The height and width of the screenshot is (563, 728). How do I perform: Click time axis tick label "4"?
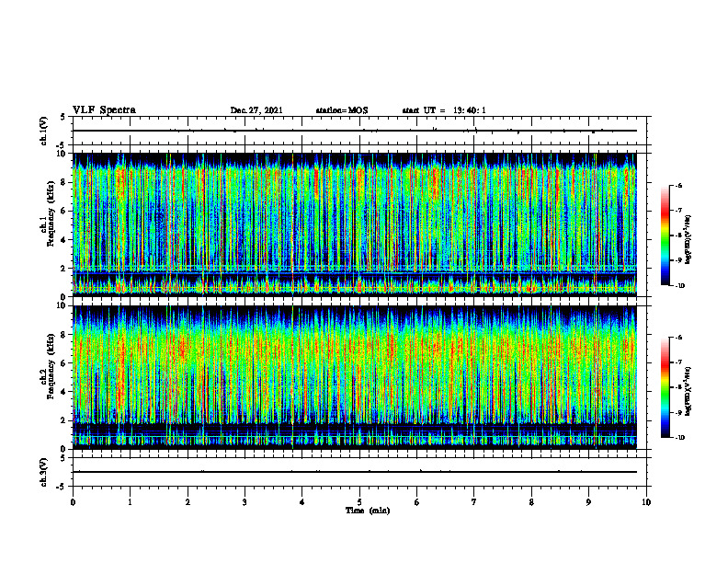(302, 502)
